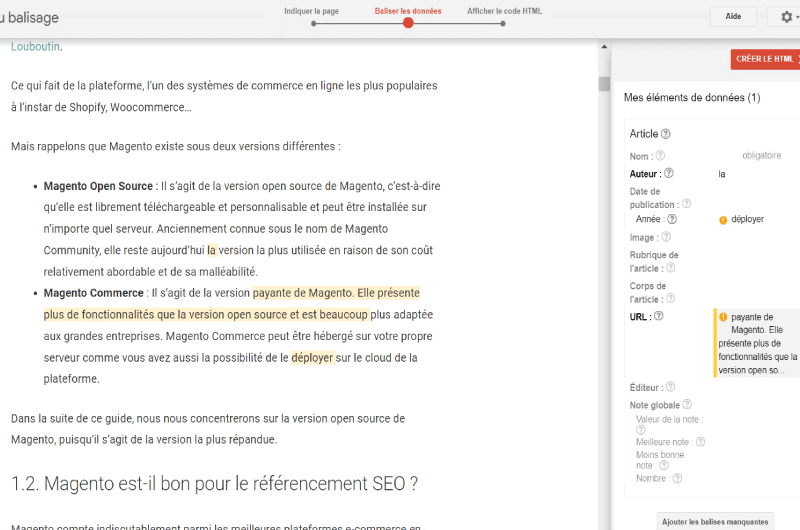Click help icon next to Article
This screenshot has width=800, height=530.
[665, 134]
